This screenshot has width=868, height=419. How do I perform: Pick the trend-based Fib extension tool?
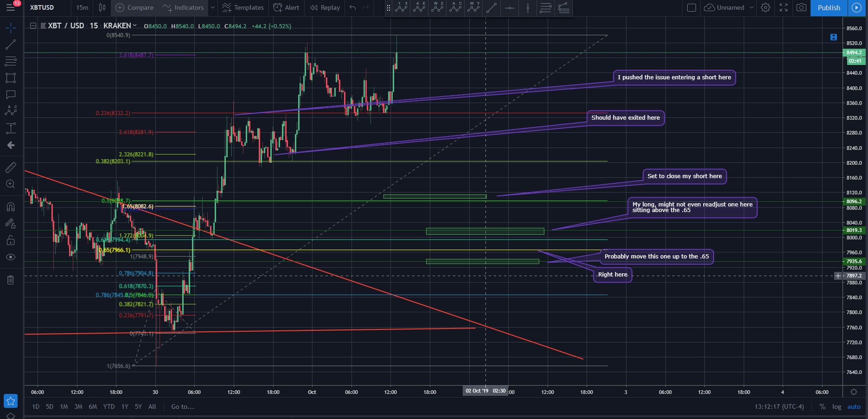[564, 7]
